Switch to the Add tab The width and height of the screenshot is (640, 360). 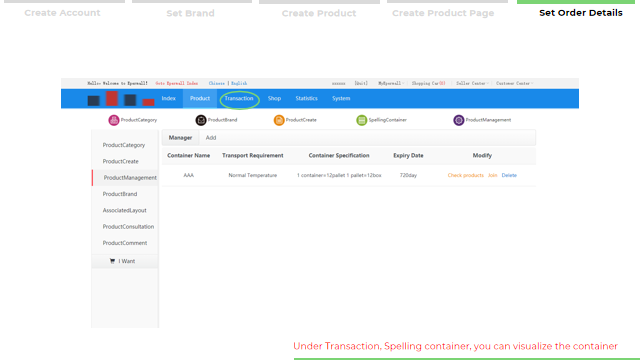click(211, 138)
